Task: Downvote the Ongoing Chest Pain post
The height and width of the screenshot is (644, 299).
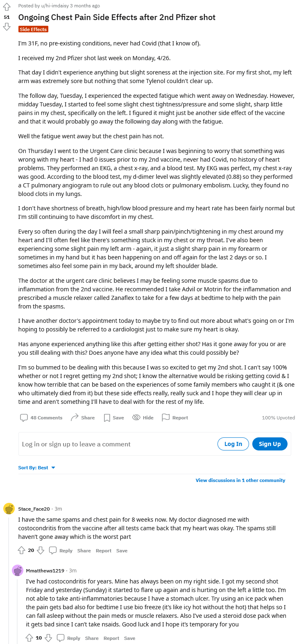Action: [7, 27]
